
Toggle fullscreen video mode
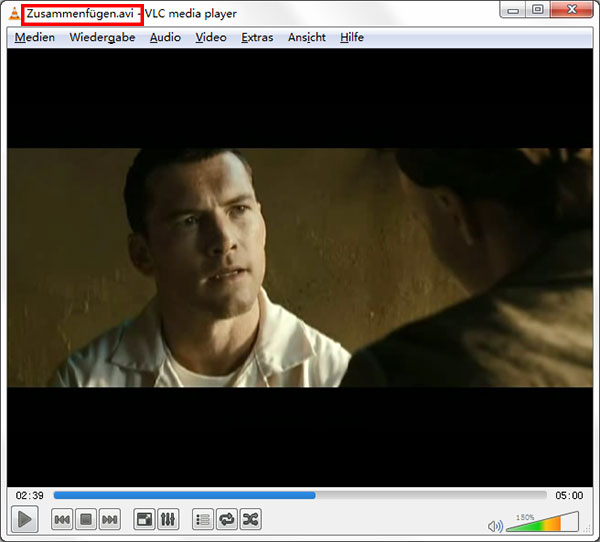144,519
